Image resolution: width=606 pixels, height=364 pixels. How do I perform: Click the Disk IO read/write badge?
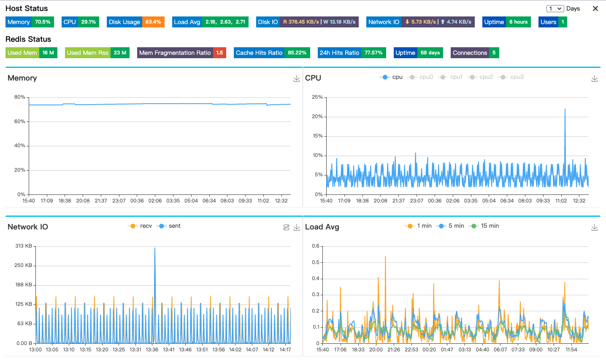tap(307, 22)
